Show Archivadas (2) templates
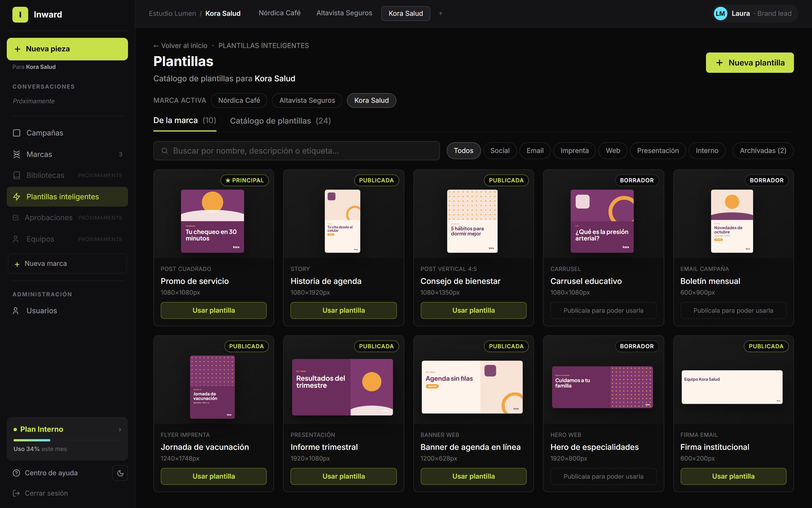812x508 pixels. pyautogui.click(x=763, y=151)
